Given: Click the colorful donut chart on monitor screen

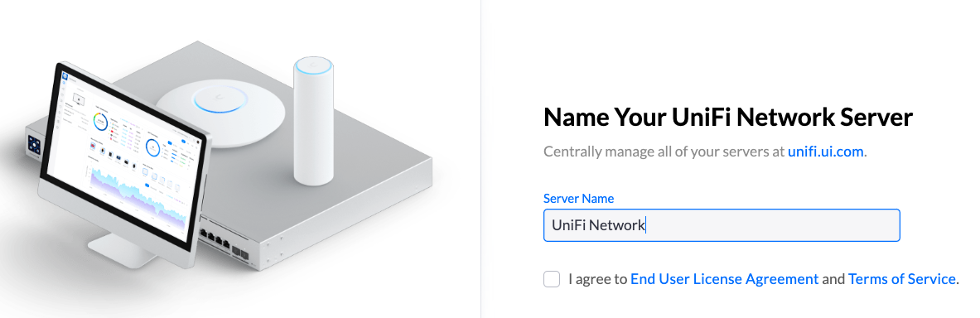Looking at the screenshot, I should coord(99,119).
